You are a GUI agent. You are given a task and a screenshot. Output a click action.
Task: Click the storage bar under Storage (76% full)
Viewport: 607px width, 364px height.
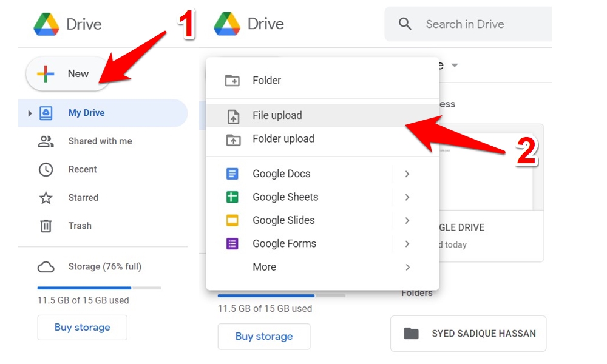pos(99,288)
